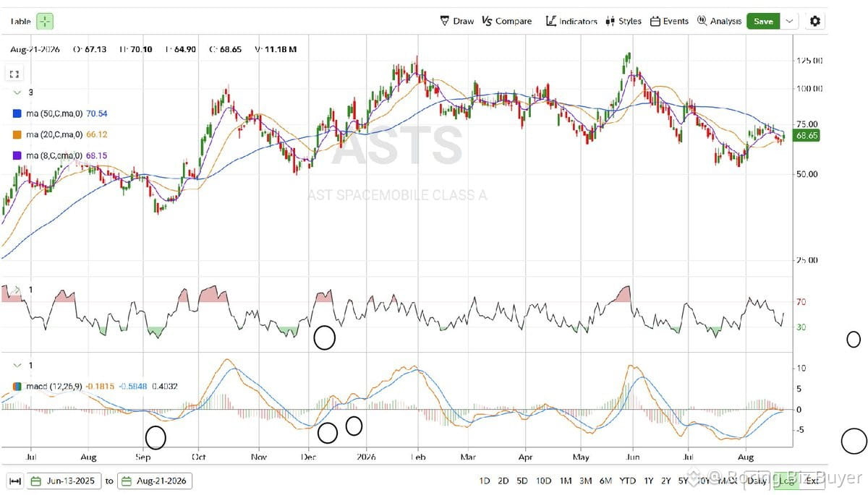This screenshot has width=868, height=495.
Task: Toggle the Log scale button
Action: coord(786,481)
